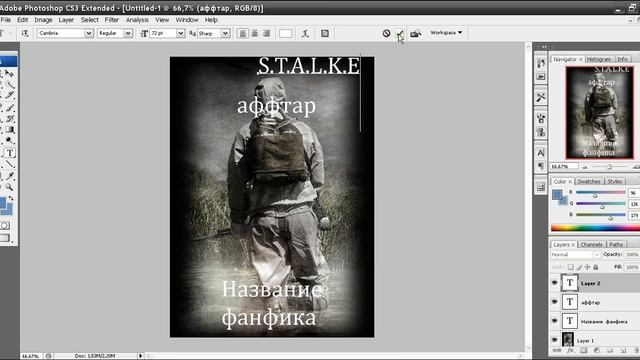Open the Analysis menu
640x360 pixels.
[137, 20]
